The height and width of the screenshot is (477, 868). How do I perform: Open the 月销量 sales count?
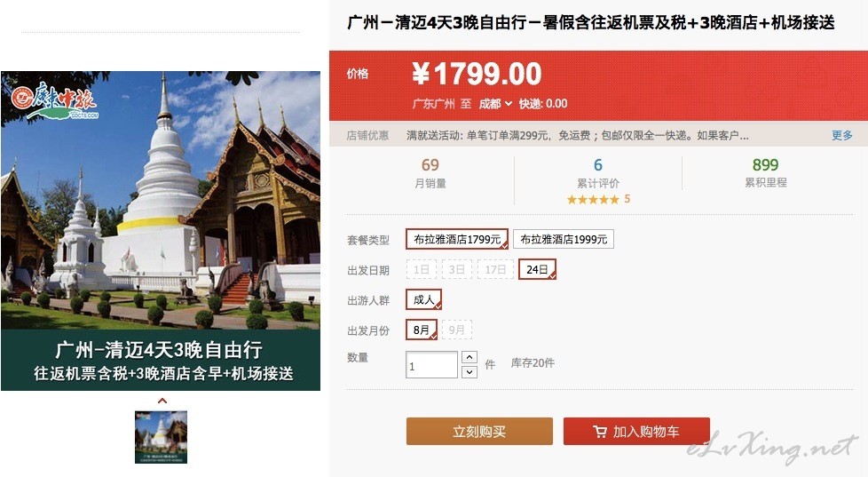click(x=430, y=165)
